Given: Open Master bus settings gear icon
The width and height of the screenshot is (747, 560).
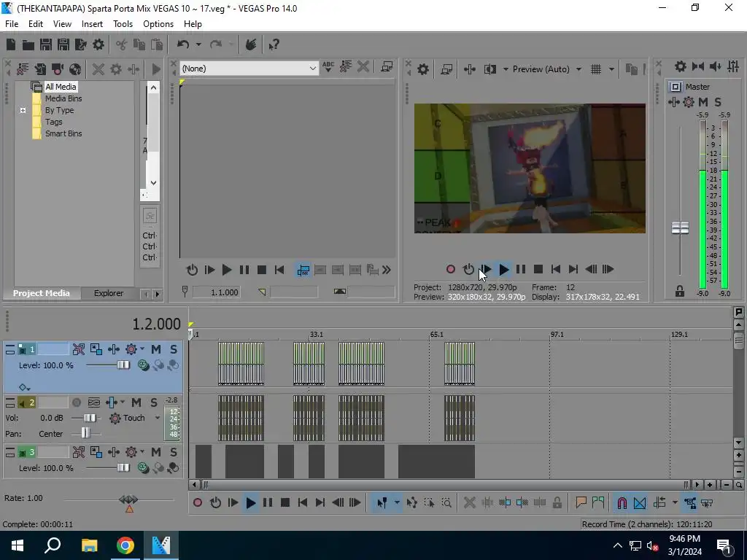Looking at the screenshot, I should click(681, 66).
